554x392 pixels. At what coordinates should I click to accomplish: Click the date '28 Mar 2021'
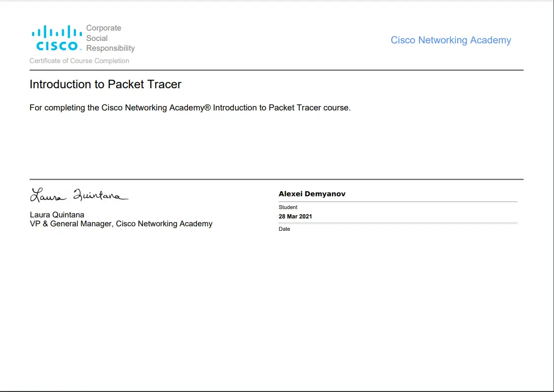point(295,216)
